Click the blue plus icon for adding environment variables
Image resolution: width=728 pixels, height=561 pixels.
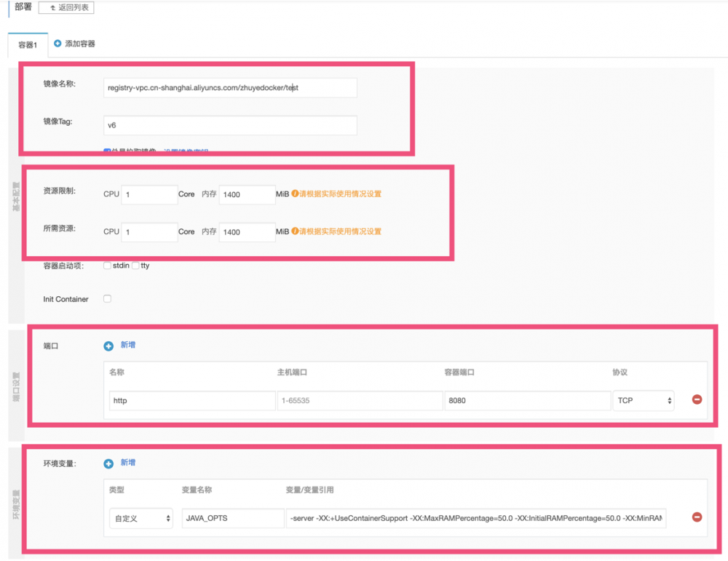tap(110, 462)
